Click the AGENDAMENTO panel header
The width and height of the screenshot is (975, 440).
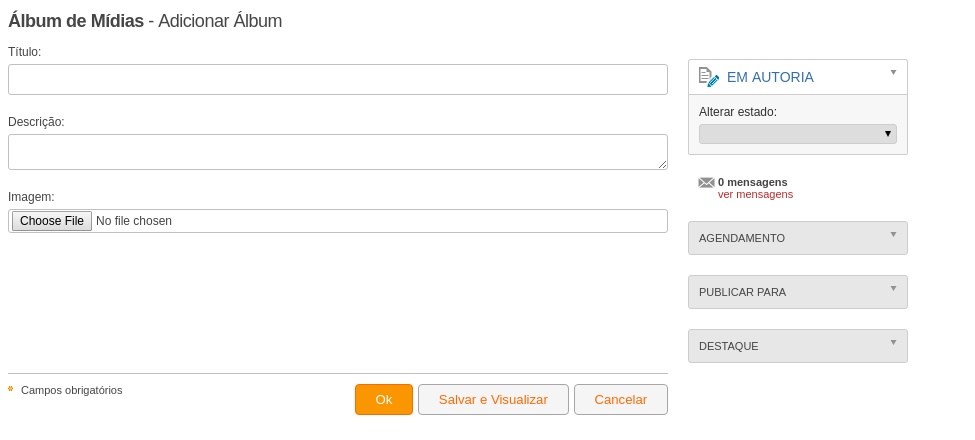(x=798, y=238)
